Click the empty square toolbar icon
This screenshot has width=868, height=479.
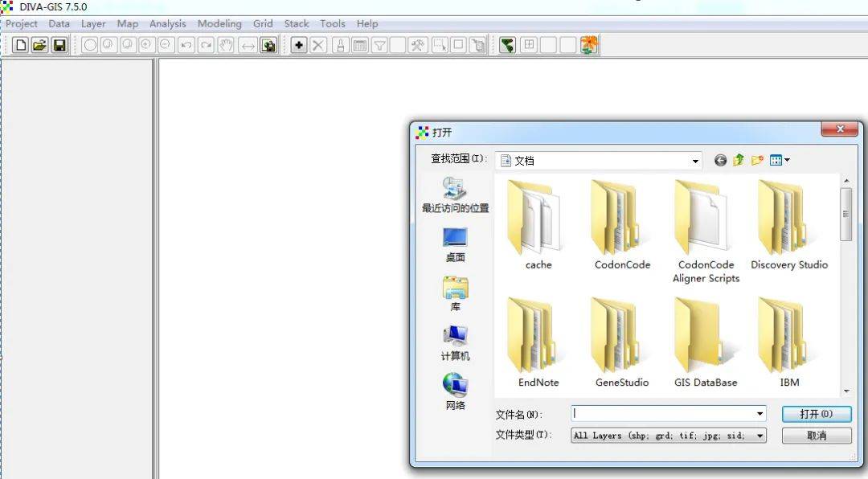[x=458, y=45]
